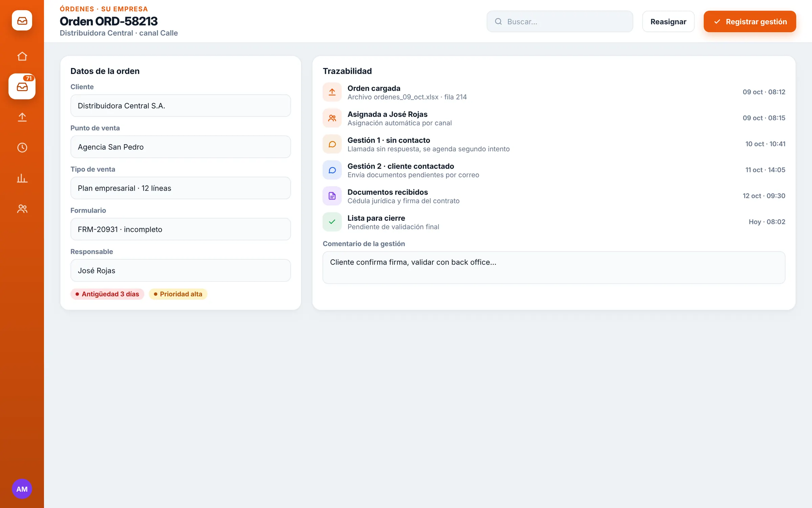Click Envía documentos pendientes por correo text

[413, 175]
